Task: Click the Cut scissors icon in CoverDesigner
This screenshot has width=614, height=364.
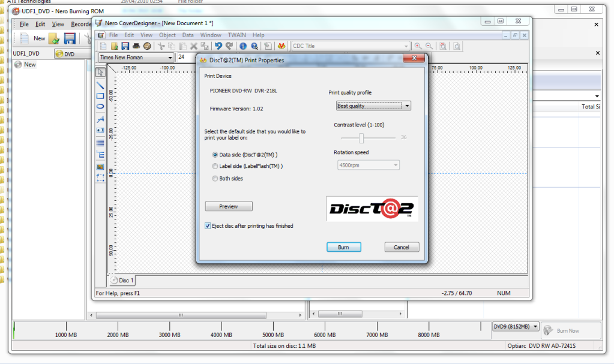Action: click(x=161, y=46)
